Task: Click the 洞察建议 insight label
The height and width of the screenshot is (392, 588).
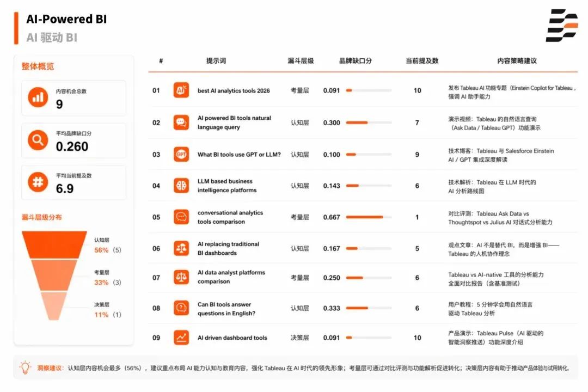Action: pyautogui.click(x=51, y=368)
